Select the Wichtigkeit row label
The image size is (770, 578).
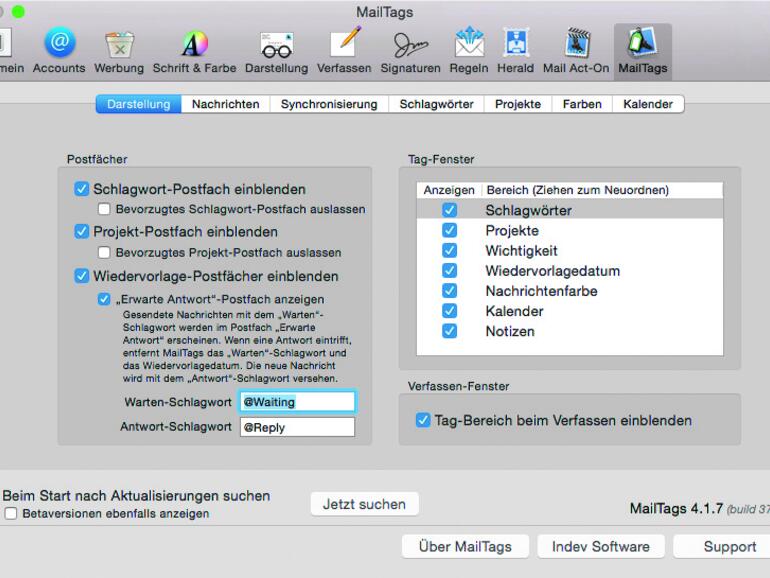click(x=522, y=250)
